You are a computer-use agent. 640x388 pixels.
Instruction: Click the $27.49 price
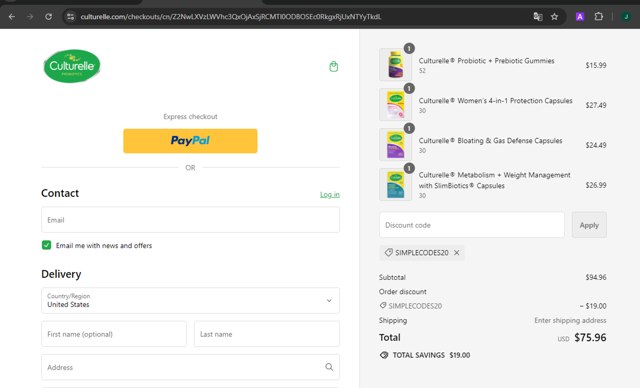click(596, 105)
